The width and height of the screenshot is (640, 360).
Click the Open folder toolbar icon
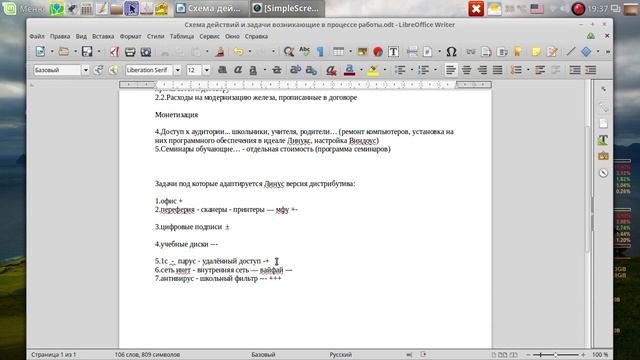tap(64, 51)
